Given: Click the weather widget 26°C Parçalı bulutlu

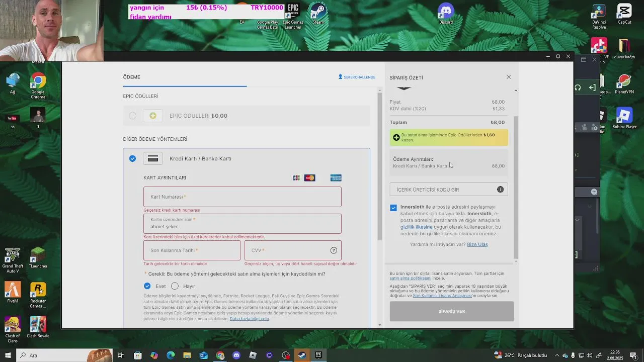Looking at the screenshot, I should pos(520,355).
